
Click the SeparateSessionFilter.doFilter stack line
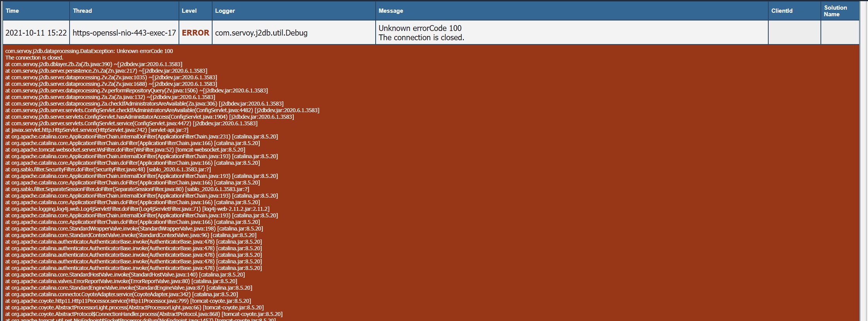[127, 189]
